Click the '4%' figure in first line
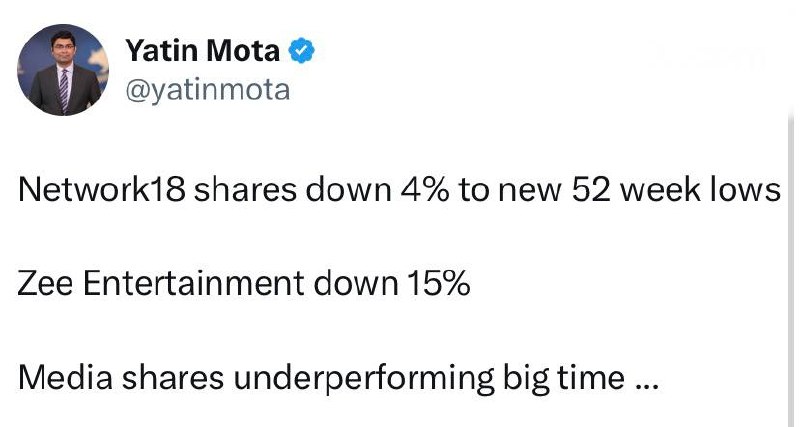Screen dimensions: 800x427 pos(424,190)
